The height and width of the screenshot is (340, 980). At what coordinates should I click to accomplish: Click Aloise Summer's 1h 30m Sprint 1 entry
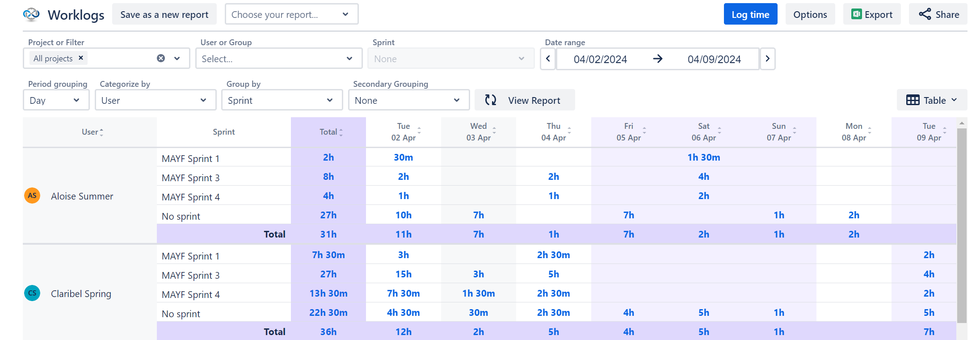(704, 157)
